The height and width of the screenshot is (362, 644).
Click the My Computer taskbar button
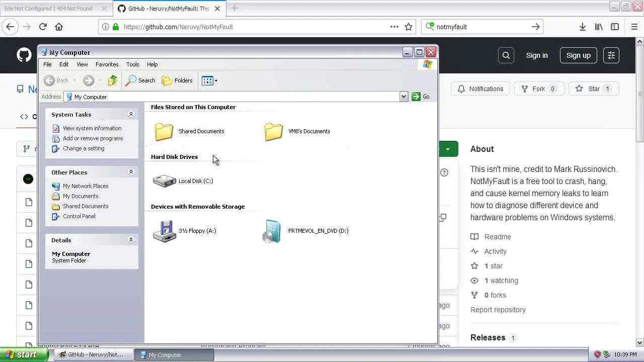175,355
